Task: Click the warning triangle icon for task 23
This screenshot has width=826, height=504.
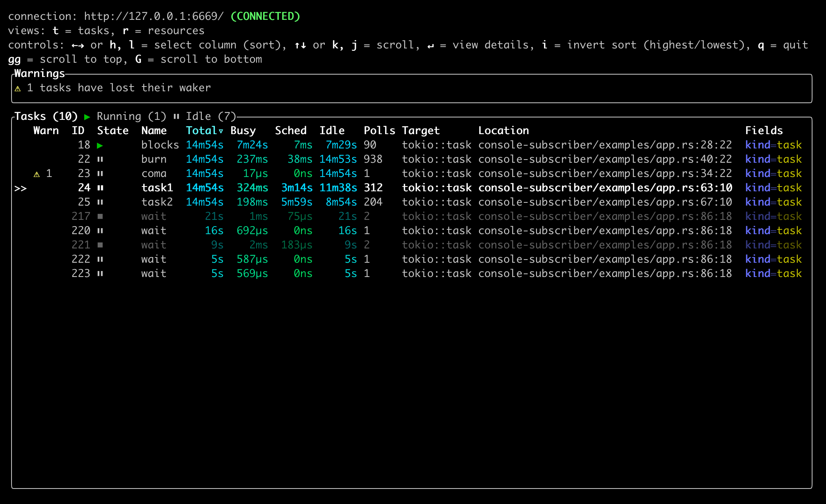Action: coord(33,174)
